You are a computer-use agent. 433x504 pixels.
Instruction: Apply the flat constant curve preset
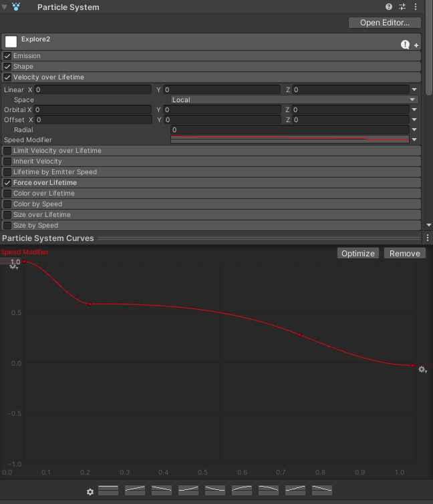point(108,491)
